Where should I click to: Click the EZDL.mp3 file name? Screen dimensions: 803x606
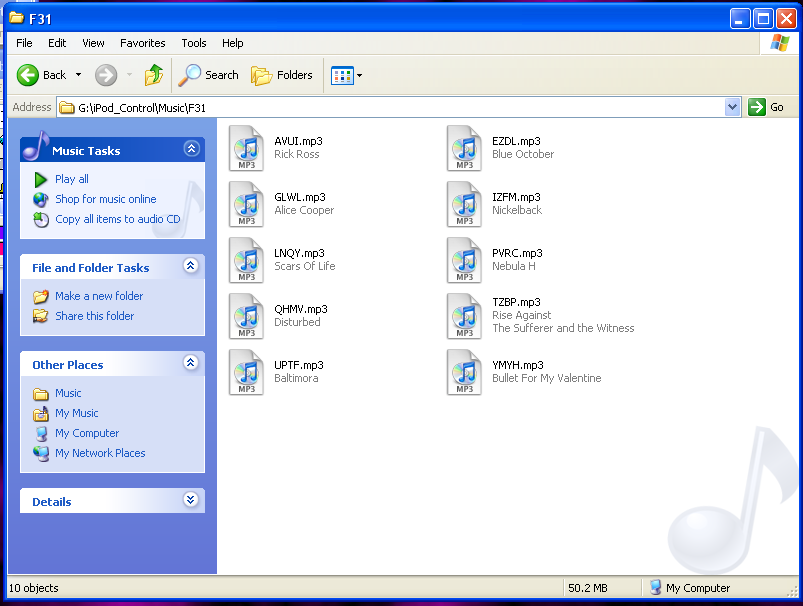coord(516,141)
